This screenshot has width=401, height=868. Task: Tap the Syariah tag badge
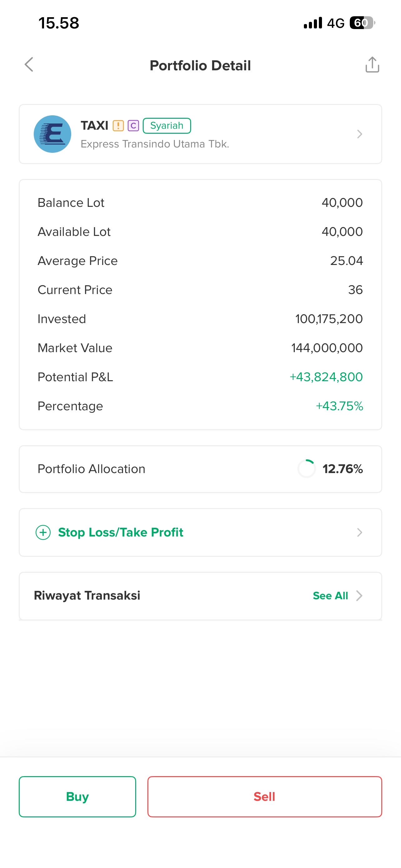167,126
